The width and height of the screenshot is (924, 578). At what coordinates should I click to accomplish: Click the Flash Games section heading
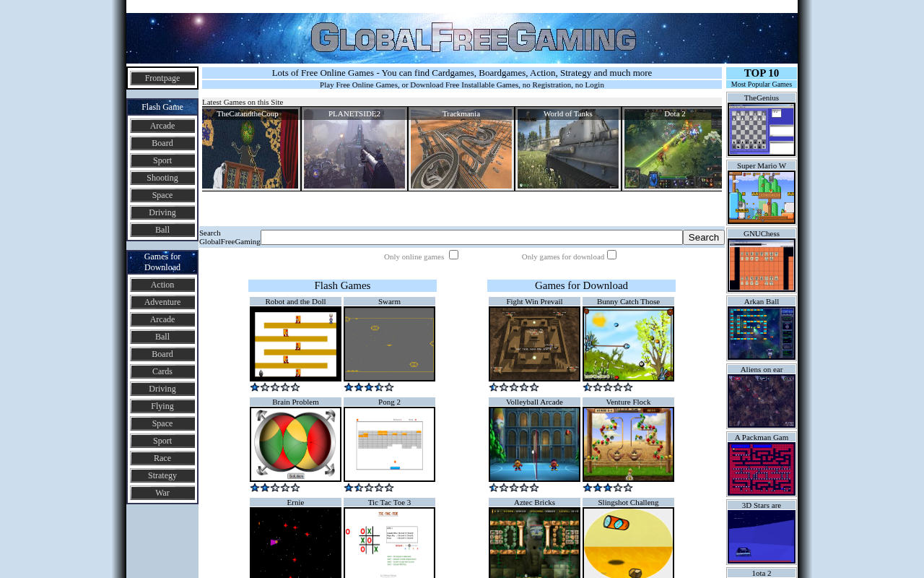(x=342, y=285)
